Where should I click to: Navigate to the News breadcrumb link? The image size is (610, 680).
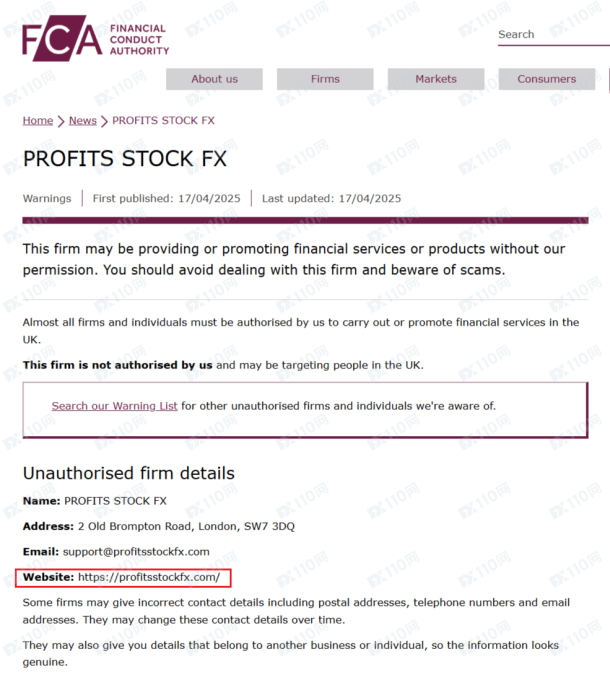tap(83, 121)
